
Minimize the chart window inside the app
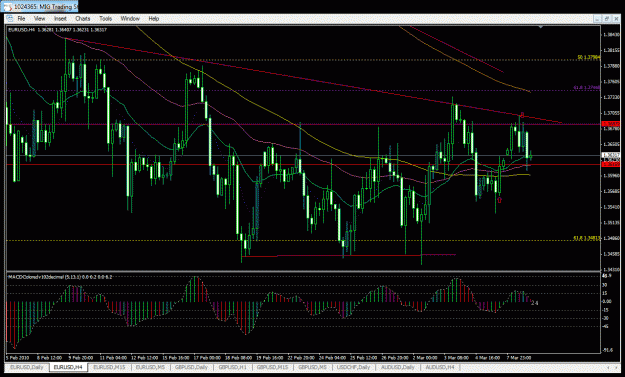[597, 19]
